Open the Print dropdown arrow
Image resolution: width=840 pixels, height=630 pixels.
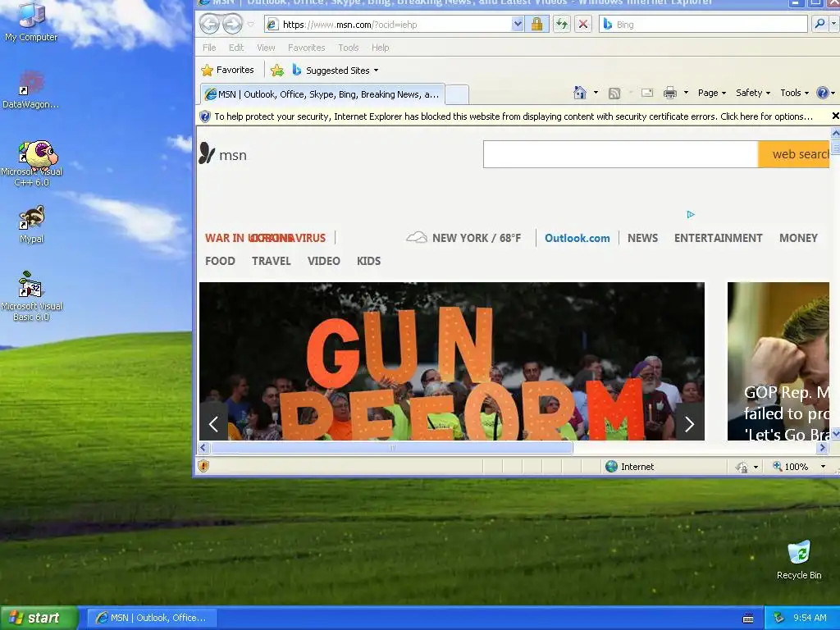click(x=686, y=93)
